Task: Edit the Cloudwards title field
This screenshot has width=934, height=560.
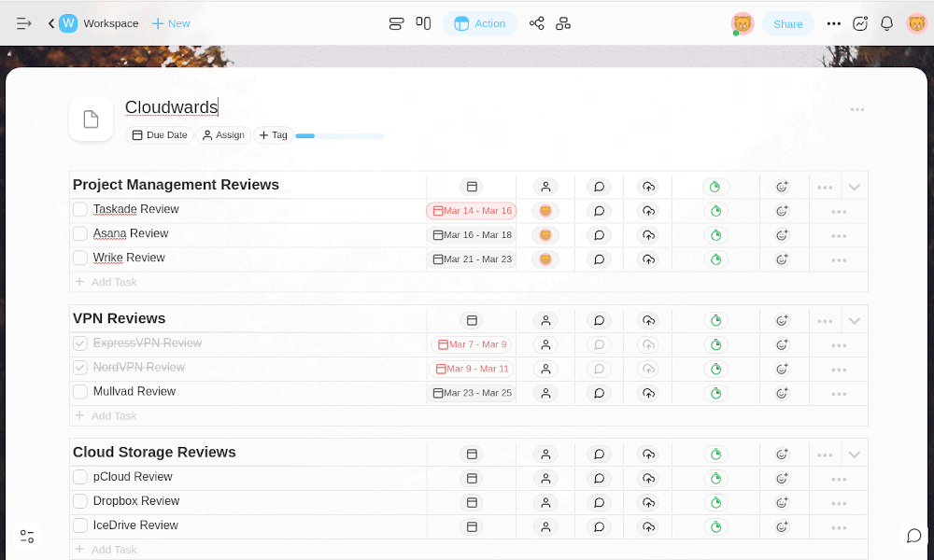Action: coord(171,106)
